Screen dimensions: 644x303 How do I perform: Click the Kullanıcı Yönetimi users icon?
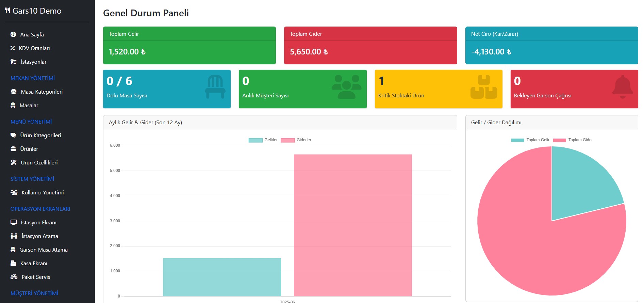[x=14, y=192]
